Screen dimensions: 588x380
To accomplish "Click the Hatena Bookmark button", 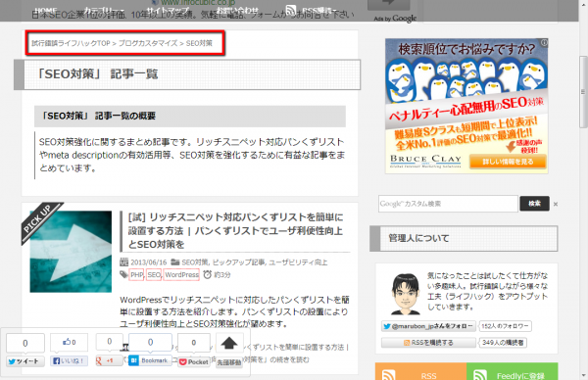I will (x=150, y=360).
